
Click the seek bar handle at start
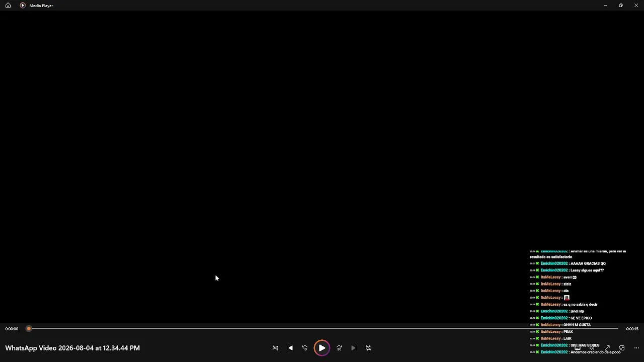[x=29, y=329]
